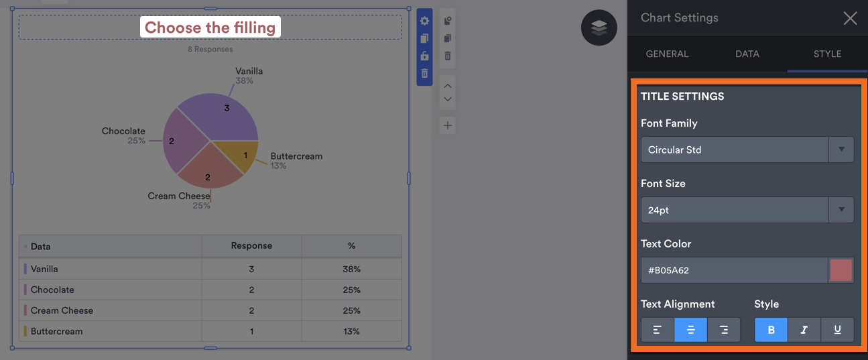Open page settings icon in gray toolbar

[x=448, y=21]
